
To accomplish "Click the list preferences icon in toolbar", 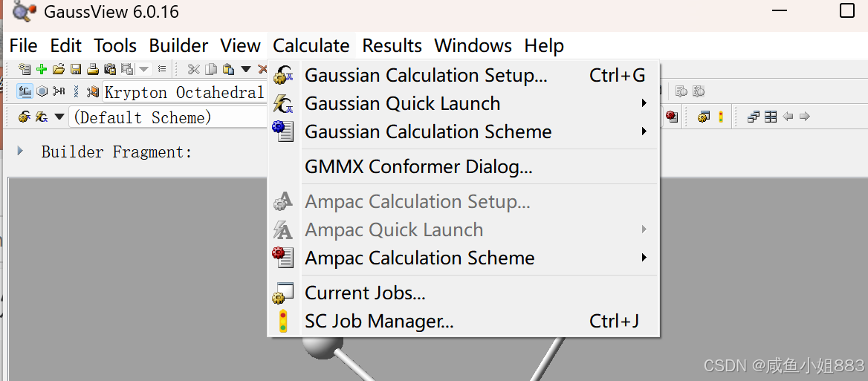I will click(x=162, y=69).
